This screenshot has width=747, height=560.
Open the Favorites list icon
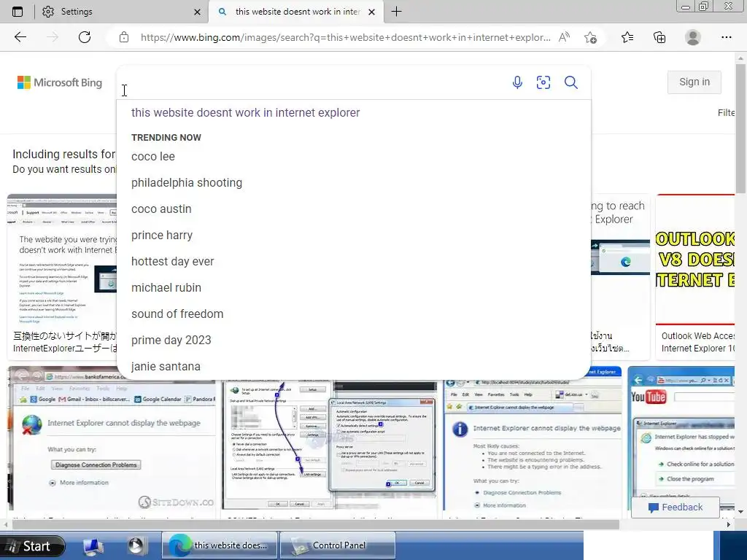[x=627, y=37]
